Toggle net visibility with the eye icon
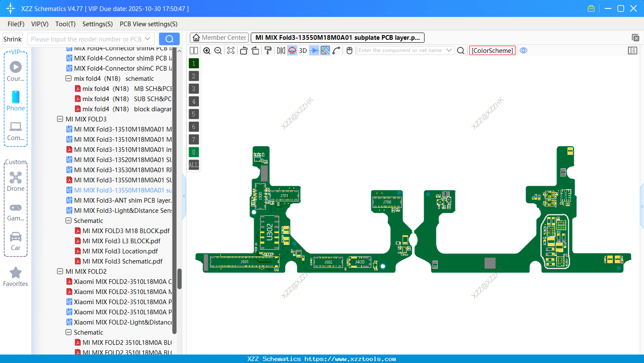The width and height of the screenshot is (644, 363). [x=523, y=50]
